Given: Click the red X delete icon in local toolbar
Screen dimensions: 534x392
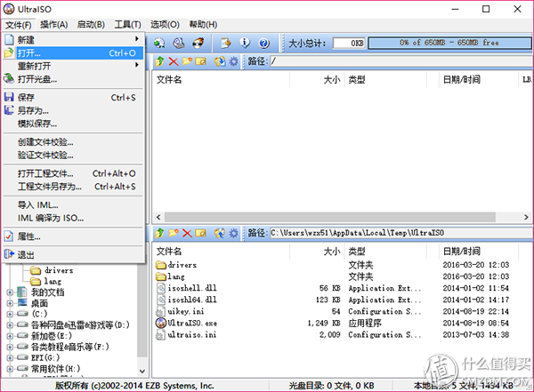Looking at the screenshot, I should (x=187, y=233).
